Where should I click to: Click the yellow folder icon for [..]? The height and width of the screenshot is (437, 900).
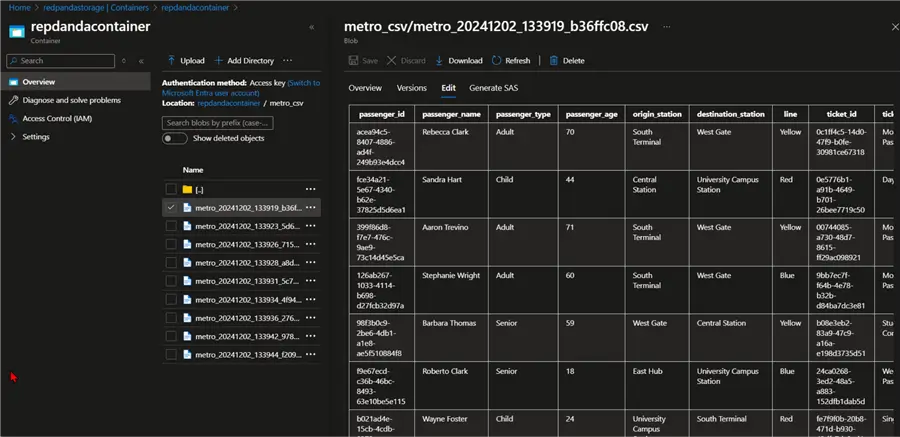coord(187,189)
